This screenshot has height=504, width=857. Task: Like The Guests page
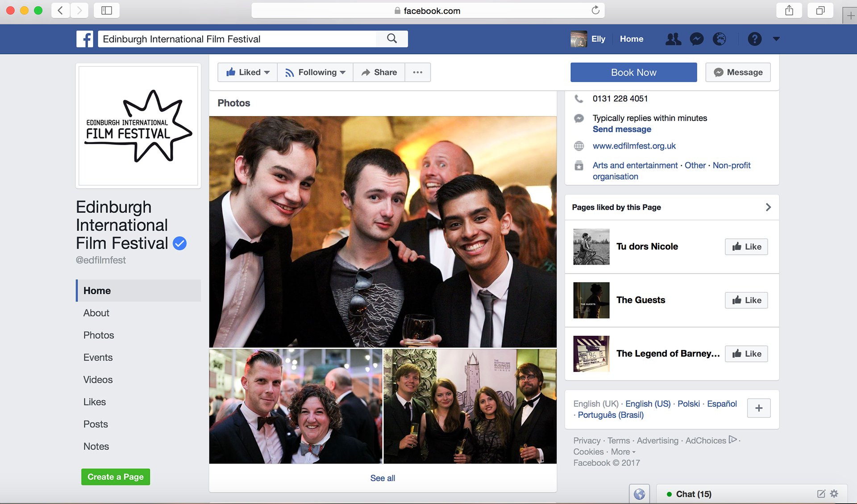[x=746, y=300]
